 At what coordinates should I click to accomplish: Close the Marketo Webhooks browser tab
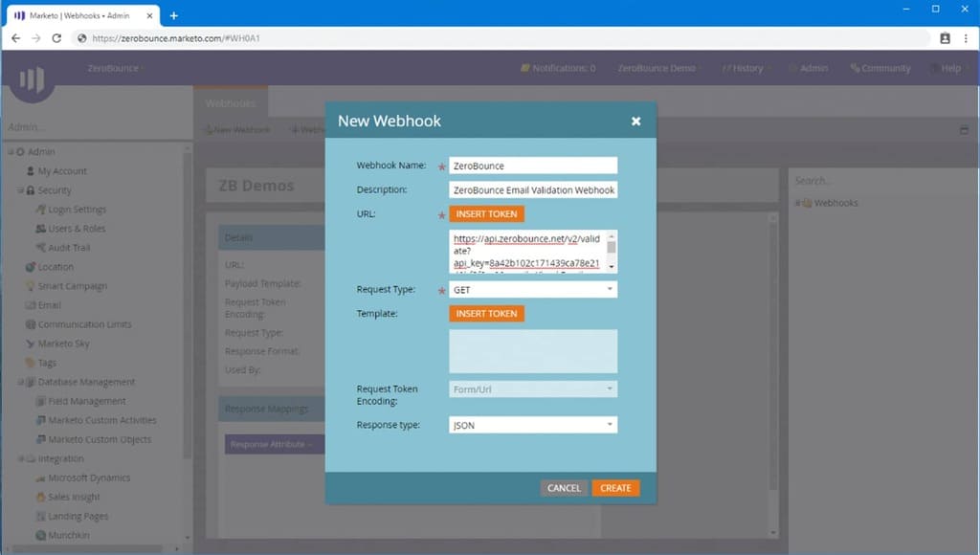150,15
